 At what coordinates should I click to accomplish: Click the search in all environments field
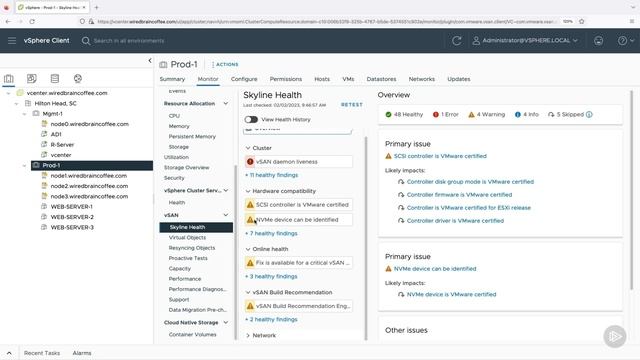click(129, 40)
